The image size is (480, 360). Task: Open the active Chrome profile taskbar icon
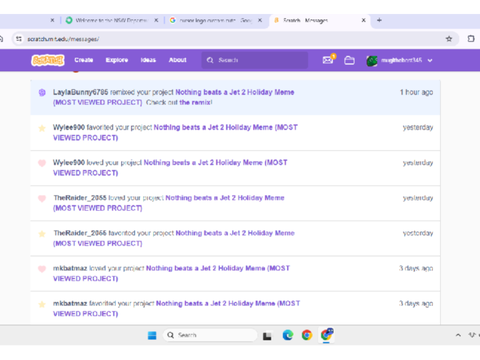[327, 335]
